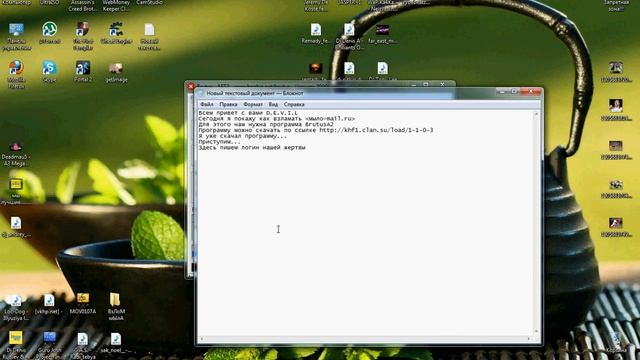This screenshot has height=360, width=640.
Task: Click the WebMoney Keeper desktop label
Action: (x=116, y=6)
